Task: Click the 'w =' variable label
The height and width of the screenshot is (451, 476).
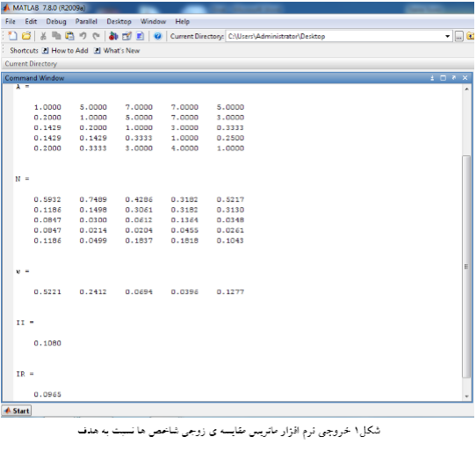Action: 23,271
